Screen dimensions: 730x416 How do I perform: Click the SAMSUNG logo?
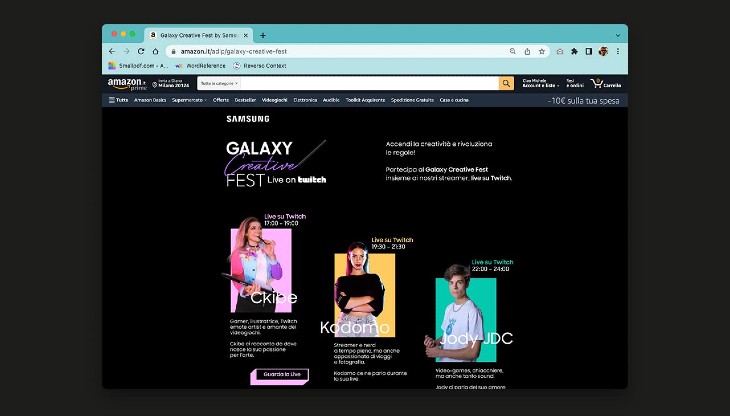point(248,119)
